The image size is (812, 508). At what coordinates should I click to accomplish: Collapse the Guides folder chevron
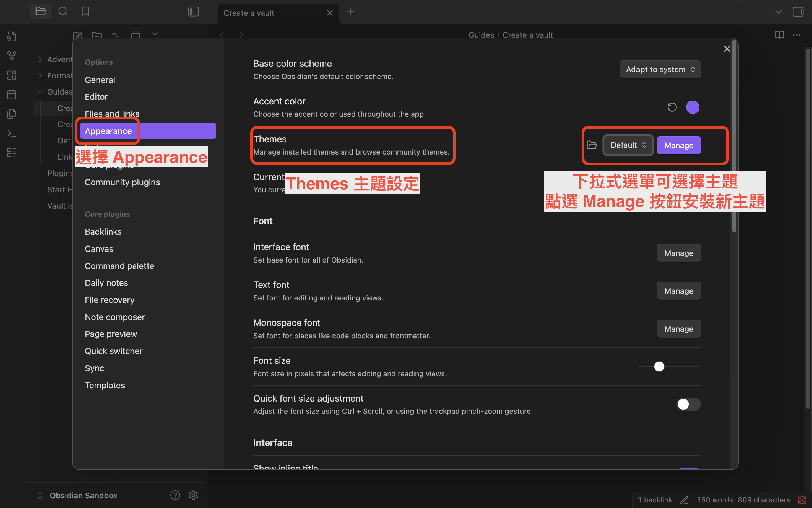coord(40,92)
